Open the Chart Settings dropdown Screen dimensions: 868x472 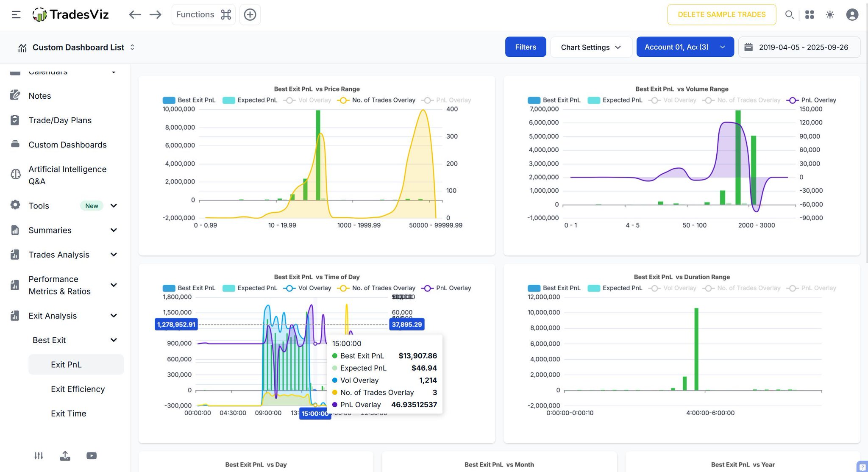tap(591, 47)
